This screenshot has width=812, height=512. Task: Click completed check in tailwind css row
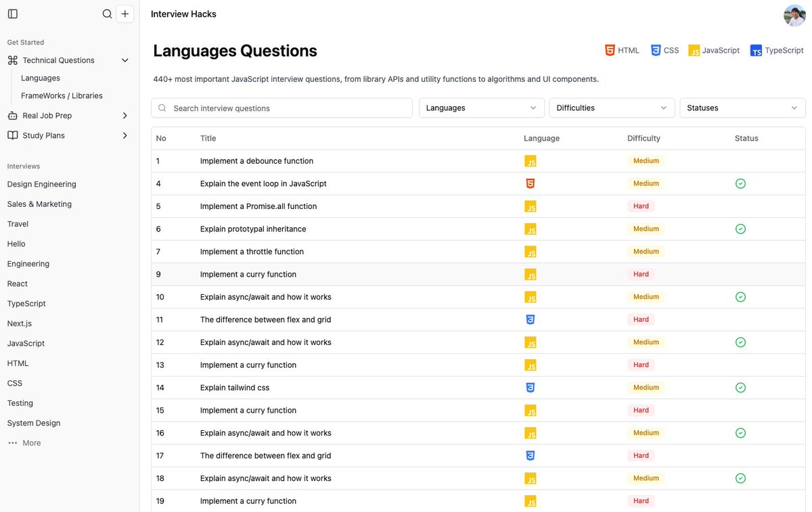pos(740,388)
